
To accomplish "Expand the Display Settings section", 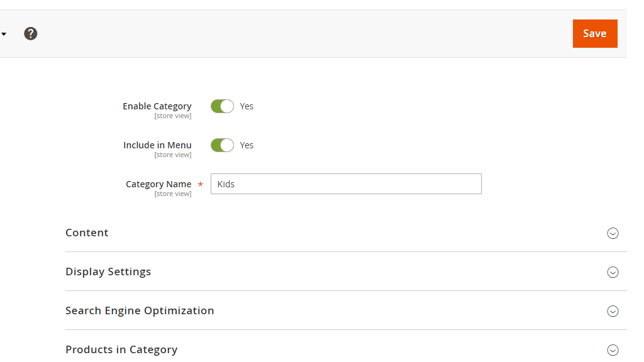I will (x=108, y=271).
